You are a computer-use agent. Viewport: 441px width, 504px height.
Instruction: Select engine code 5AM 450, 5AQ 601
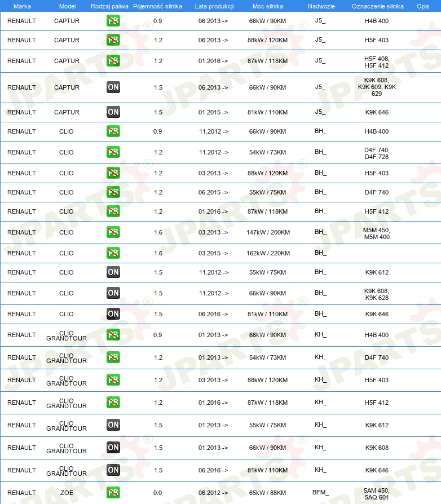[x=377, y=494]
